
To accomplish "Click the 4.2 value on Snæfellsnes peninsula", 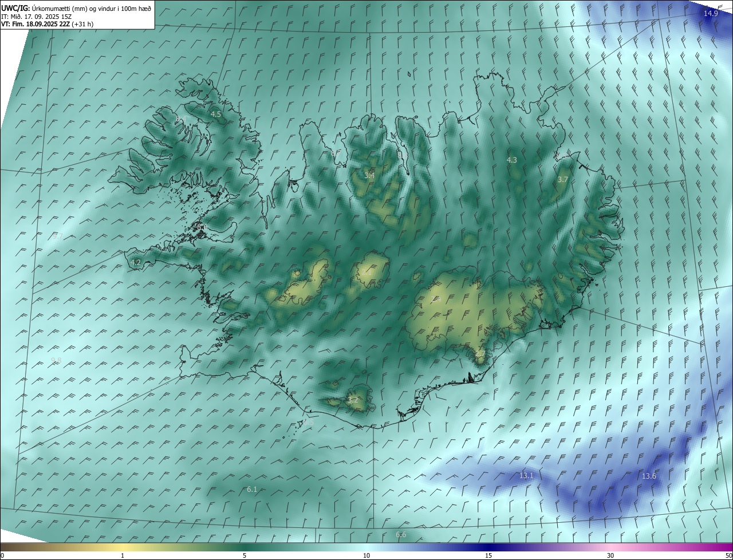I will pyautogui.click(x=136, y=263).
